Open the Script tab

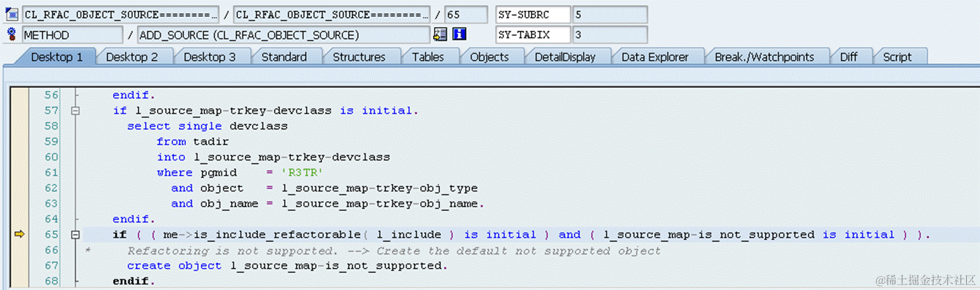[x=897, y=57]
